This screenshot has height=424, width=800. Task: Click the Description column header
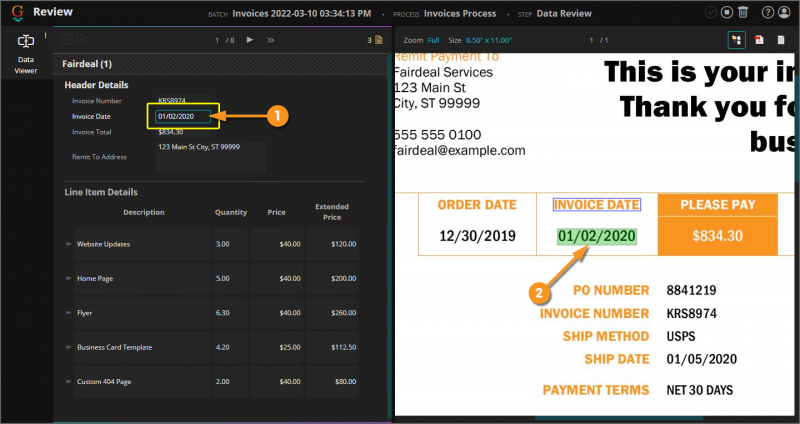pyautogui.click(x=144, y=212)
